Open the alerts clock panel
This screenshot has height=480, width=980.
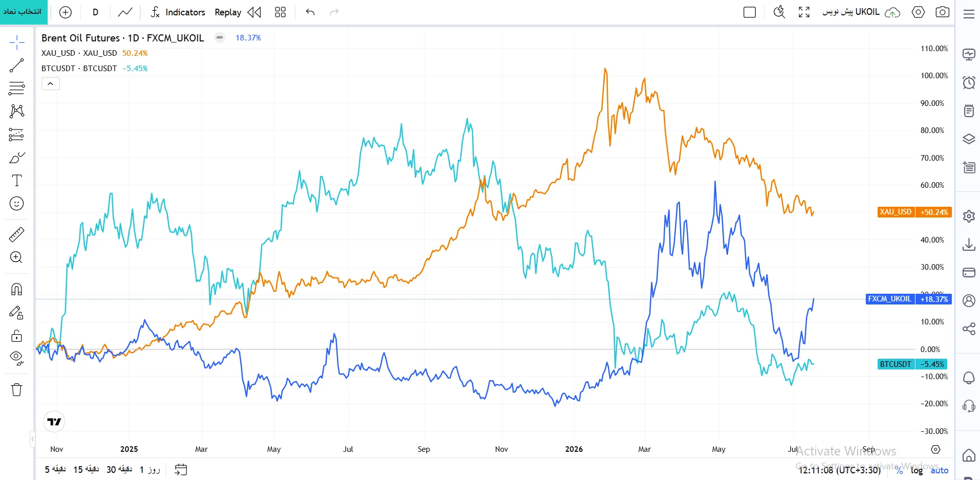(969, 82)
